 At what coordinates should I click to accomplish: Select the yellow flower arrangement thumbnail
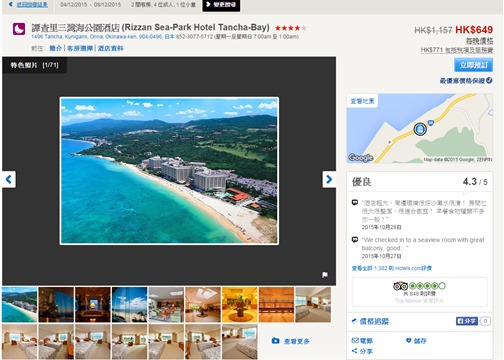240,305
